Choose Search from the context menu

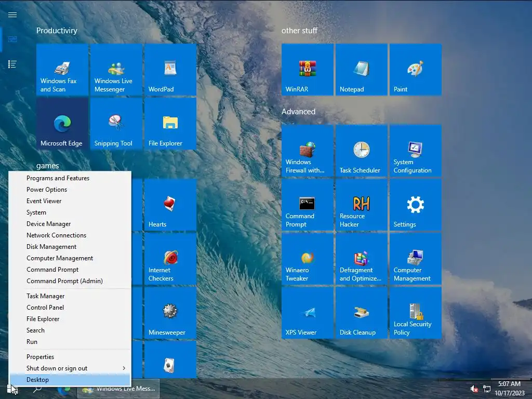(x=70, y=330)
